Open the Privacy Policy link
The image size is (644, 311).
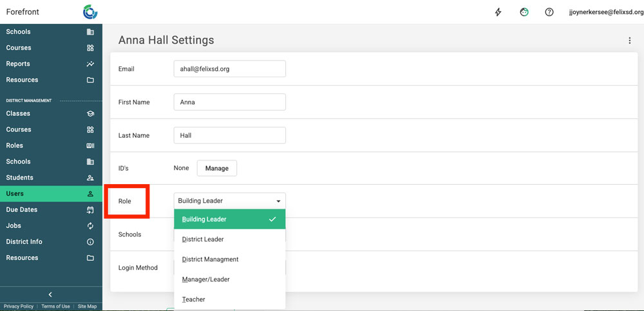(x=19, y=306)
